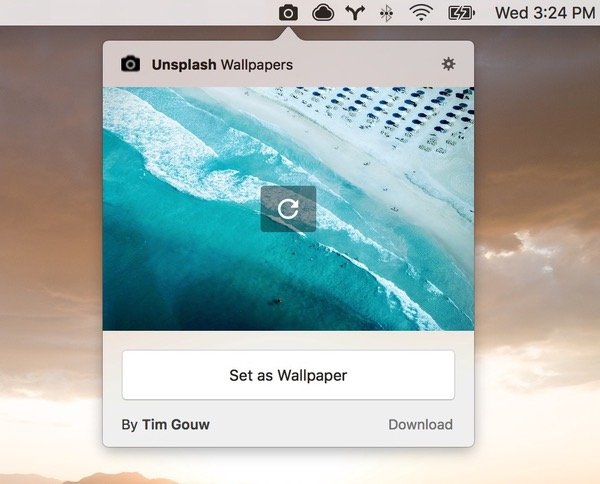Viewport: 600px width, 484px height.
Task: Refresh to load a new wallpaper
Action: point(288,209)
